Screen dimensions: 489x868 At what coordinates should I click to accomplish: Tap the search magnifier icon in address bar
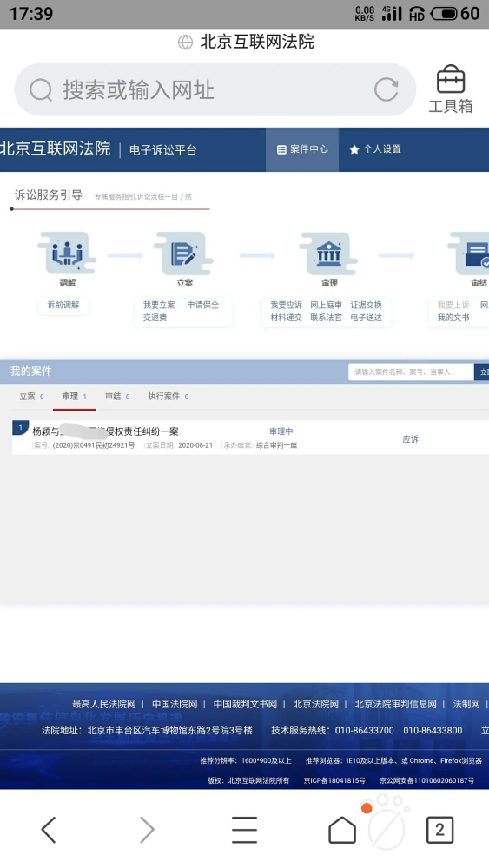tap(41, 89)
